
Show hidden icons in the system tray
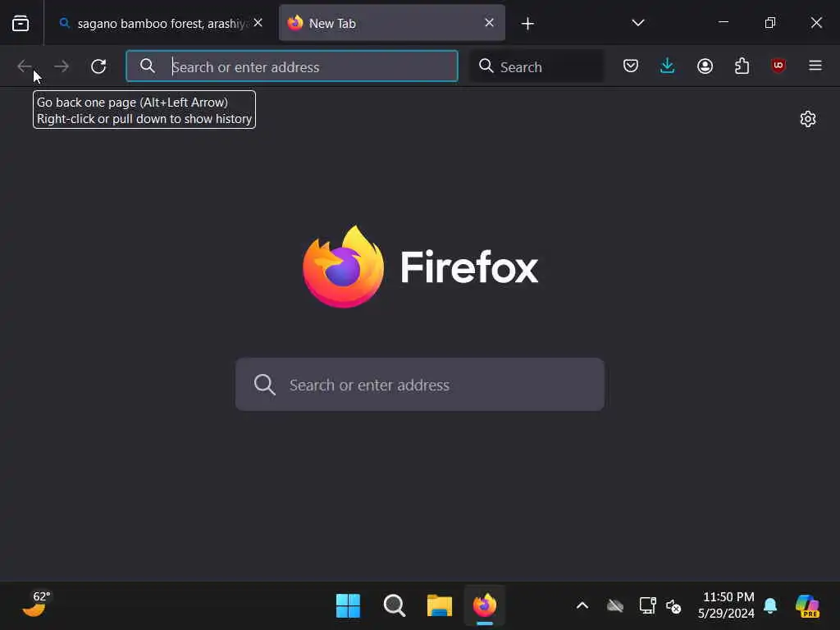click(582, 606)
